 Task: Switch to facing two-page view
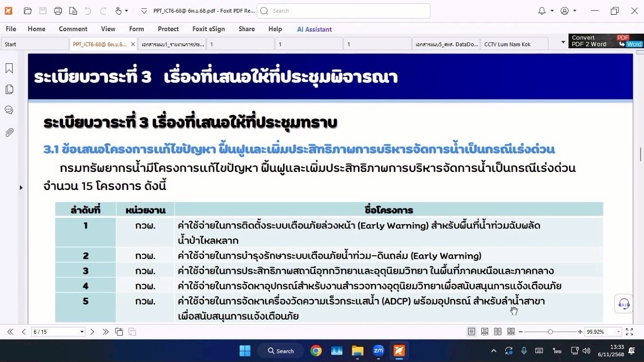pyautogui.click(x=497, y=332)
